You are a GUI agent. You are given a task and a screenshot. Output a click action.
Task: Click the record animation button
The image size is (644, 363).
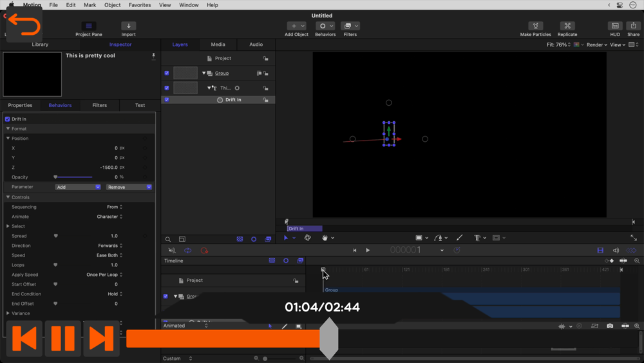tap(204, 250)
